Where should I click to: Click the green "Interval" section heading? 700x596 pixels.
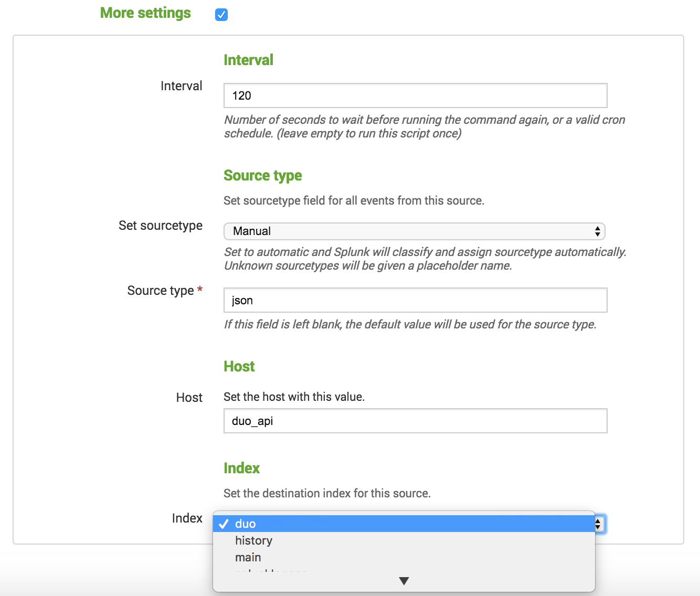pyautogui.click(x=248, y=60)
